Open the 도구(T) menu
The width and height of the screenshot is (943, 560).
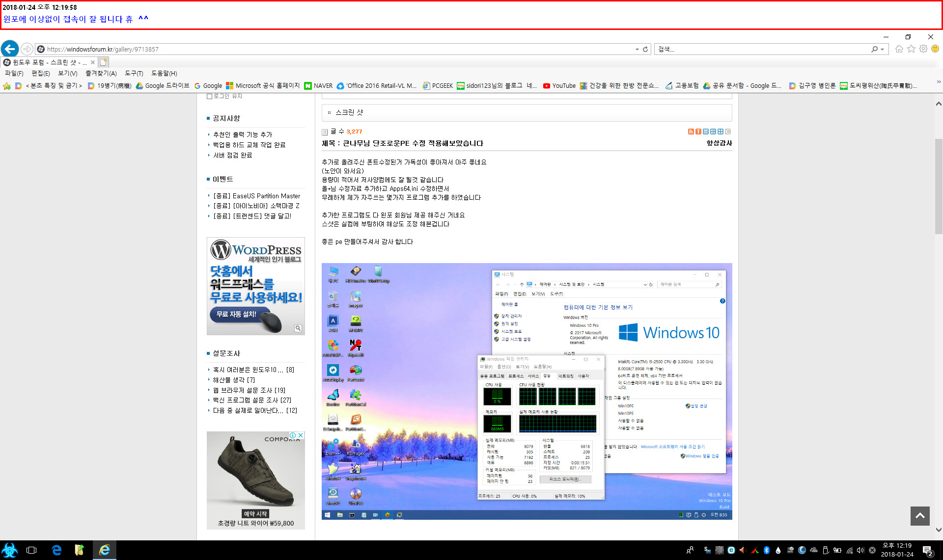click(134, 73)
